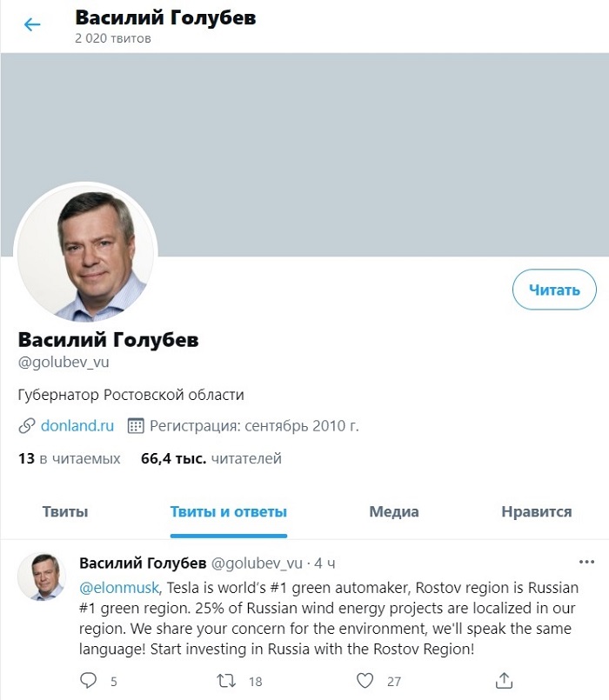Click the back arrow icon
The height and width of the screenshot is (700, 609).
click(32, 24)
